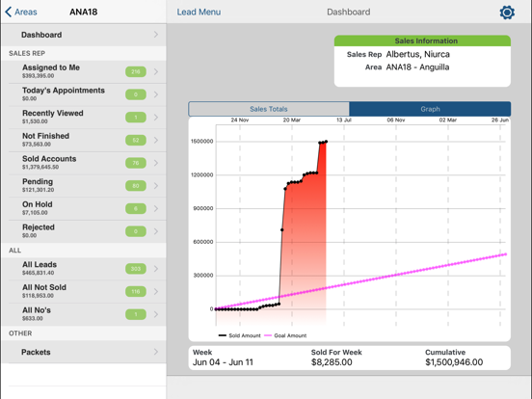Screen dimensions: 532x399
Task: Tap the 80 badge on Pending
Action: click(x=136, y=186)
